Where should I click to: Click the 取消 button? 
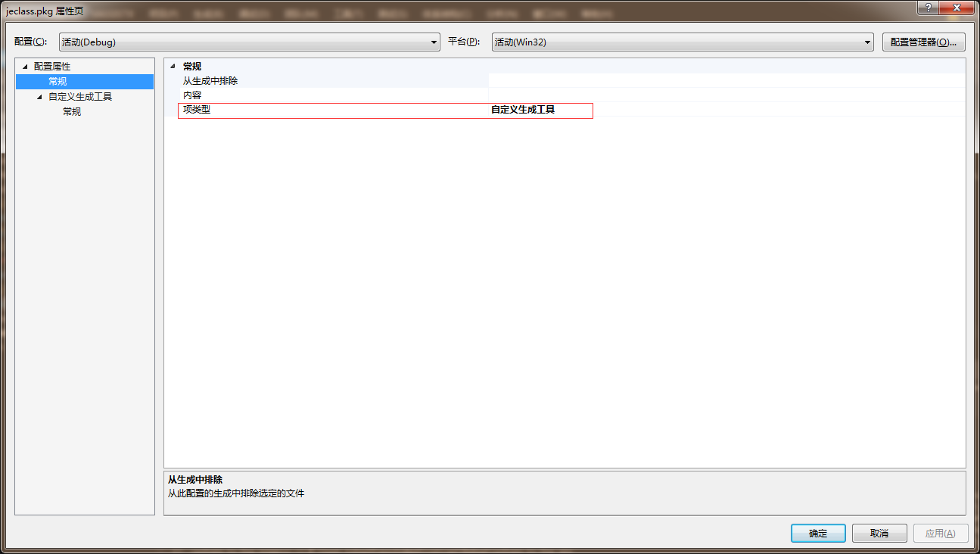point(879,533)
